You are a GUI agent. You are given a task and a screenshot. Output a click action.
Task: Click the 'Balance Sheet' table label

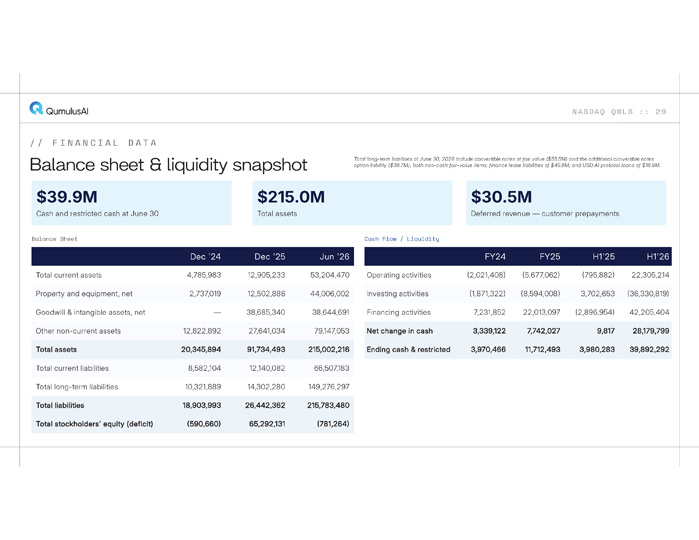[54, 239]
